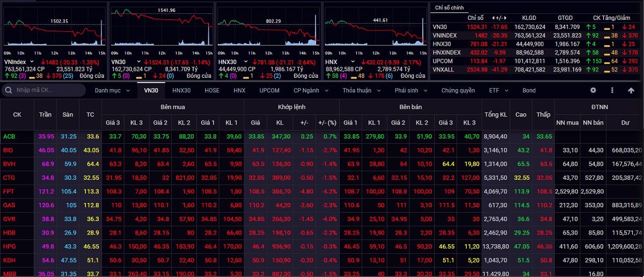The image size is (644, 277).
Task: Click the HPG stock symbol
Action: pos(9,246)
